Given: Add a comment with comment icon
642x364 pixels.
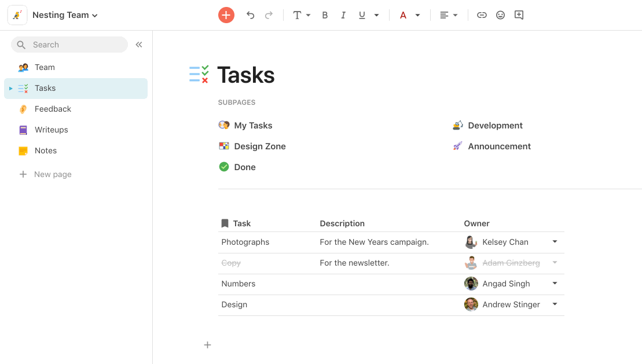Looking at the screenshot, I should pyautogui.click(x=519, y=15).
